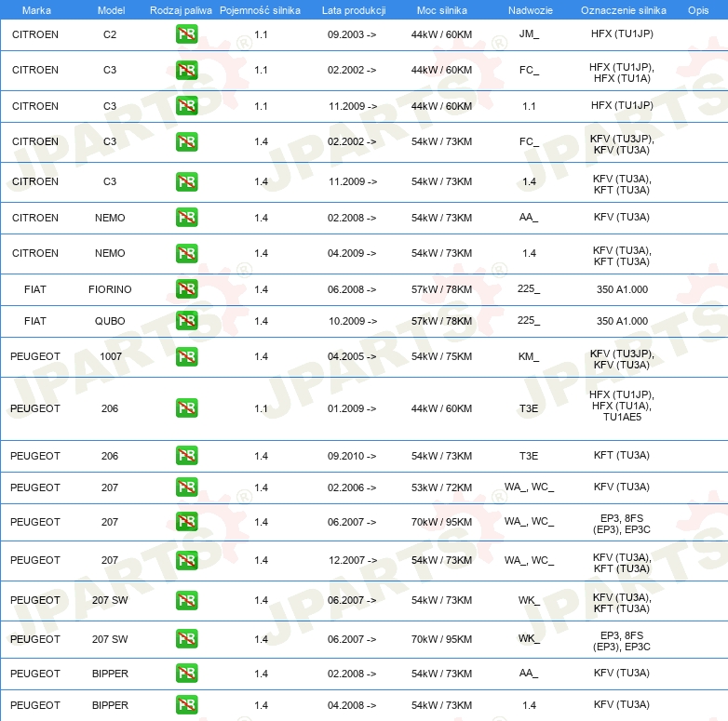Click the fuel icon for Peugeot Bipper from 04.2008
The image size is (728, 721).
click(x=186, y=704)
